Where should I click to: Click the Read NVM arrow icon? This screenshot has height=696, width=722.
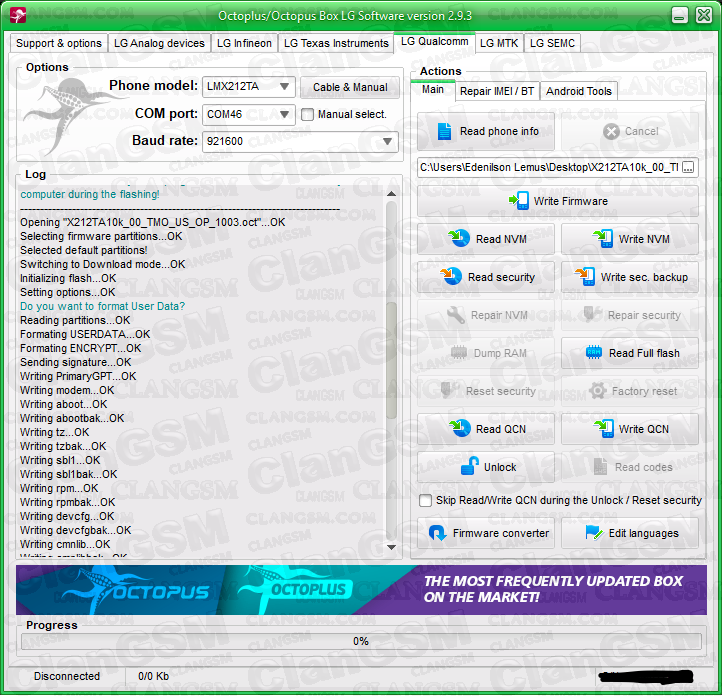point(459,238)
